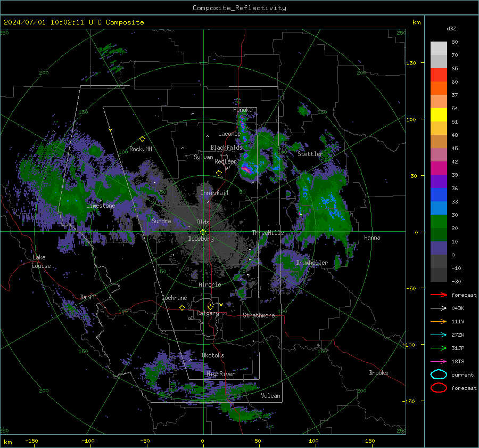479x448 pixels.
Task: Pick the purple 36-39 dBZ swatch
Action: 439,182
